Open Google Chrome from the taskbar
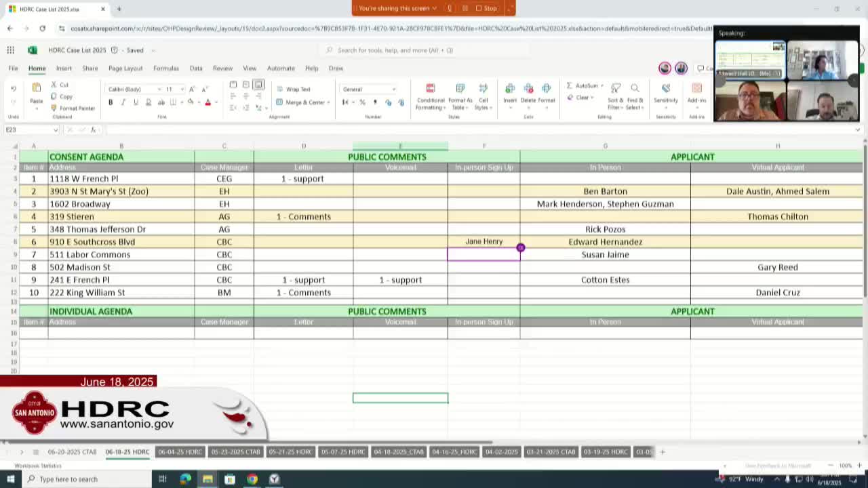 point(252,479)
